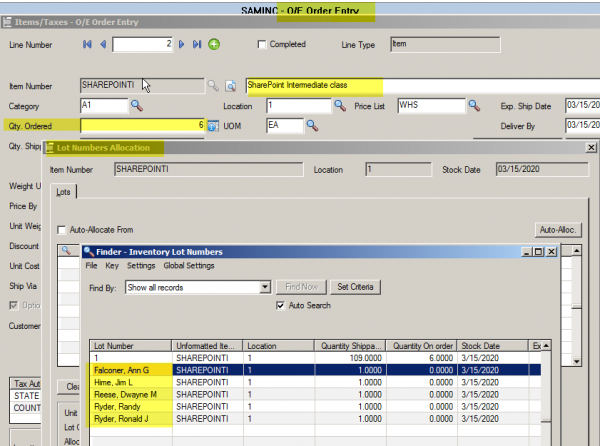The width and height of the screenshot is (600, 446).
Task: Open Key menu in Finder
Action: pyautogui.click(x=112, y=265)
